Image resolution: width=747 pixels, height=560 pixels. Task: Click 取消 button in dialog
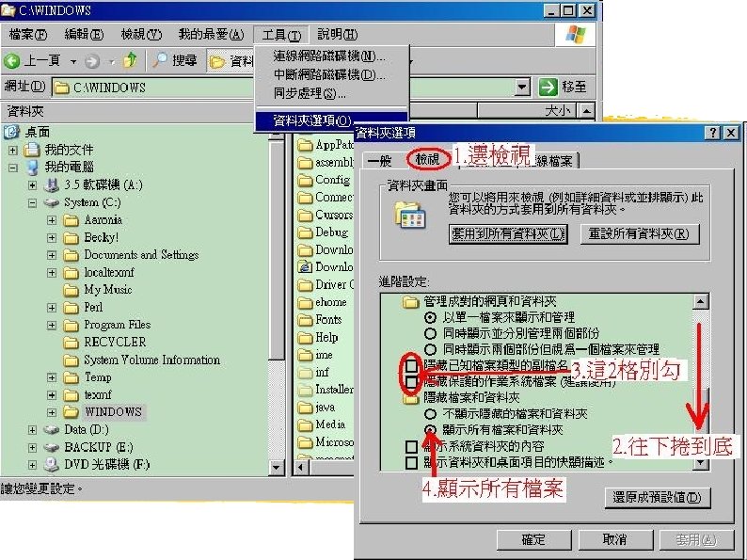(615, 539)
